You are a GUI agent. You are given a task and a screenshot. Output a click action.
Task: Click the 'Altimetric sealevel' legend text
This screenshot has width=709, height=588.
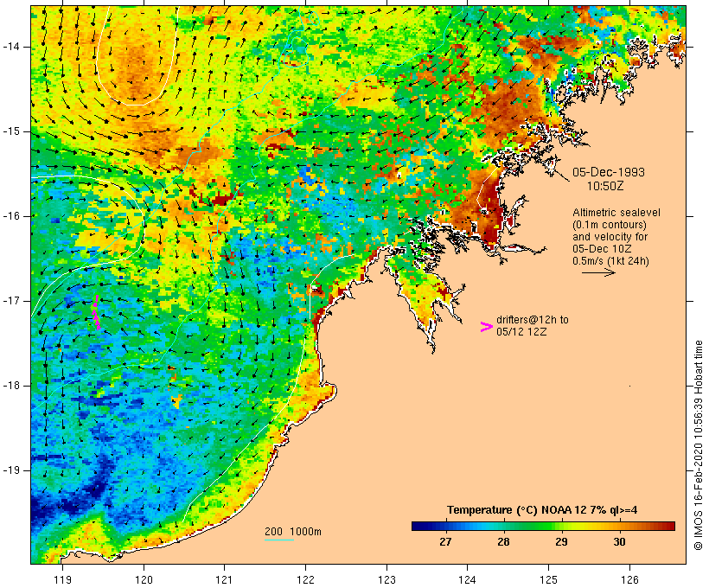point(616,213)
